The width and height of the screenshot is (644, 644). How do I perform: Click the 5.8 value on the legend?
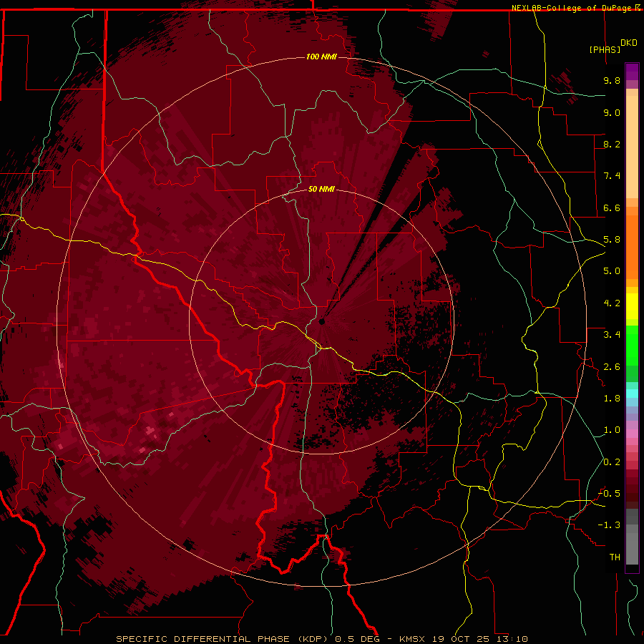[612, 240]
